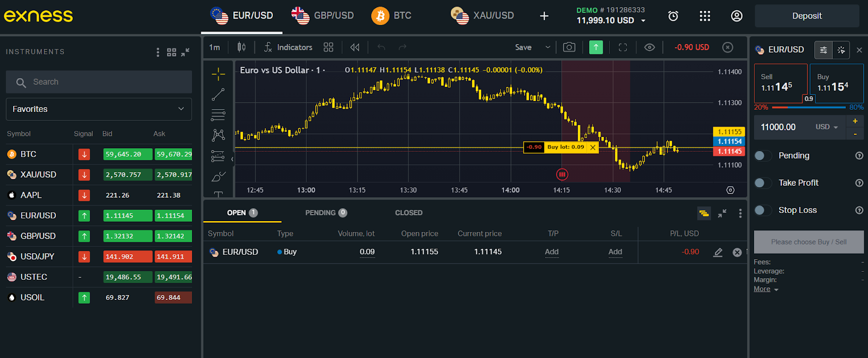Image resolution: width=868 pixels, height=358 pixels.
Task: Collapse the drawing toolbar side arrow
Action: coord(232,159)
